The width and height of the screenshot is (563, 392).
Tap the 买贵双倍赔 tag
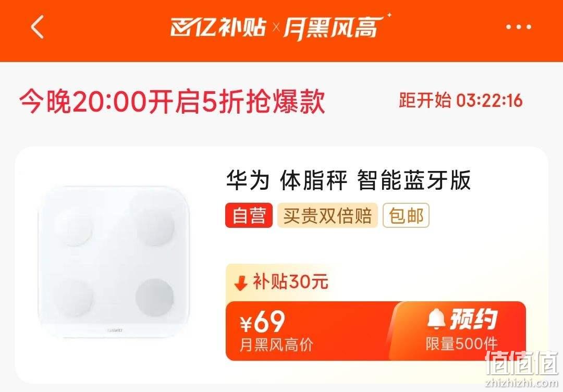[x=327, y=215]
